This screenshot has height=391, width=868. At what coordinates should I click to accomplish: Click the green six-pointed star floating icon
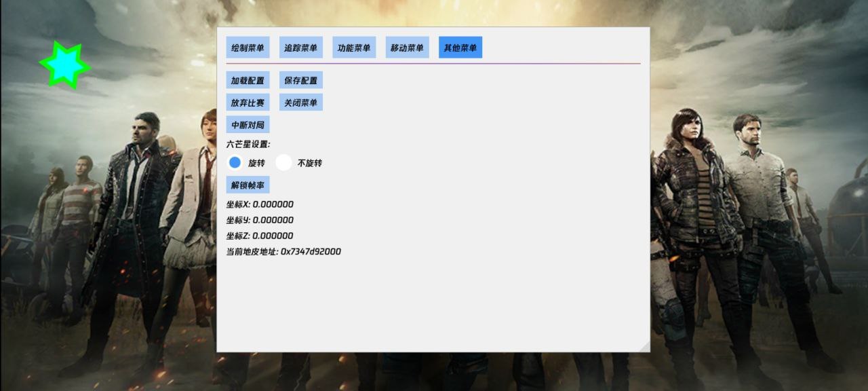click(x=65, y=64)
